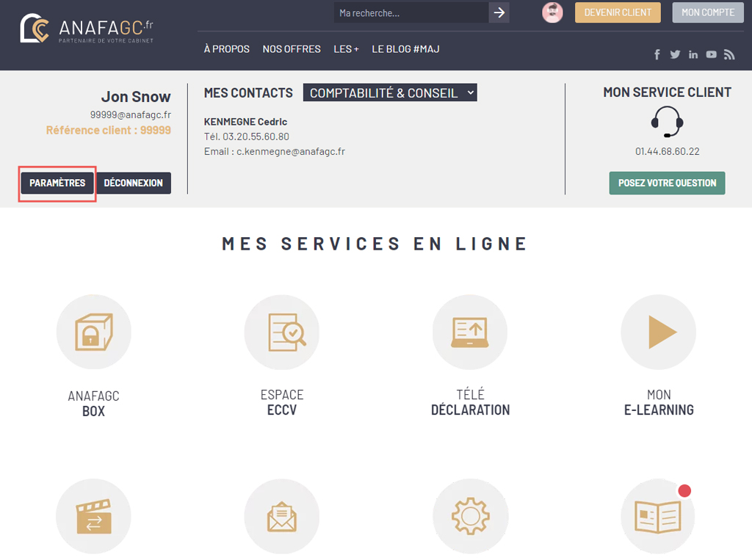Click the 99999@anafagc.fr email text
The height and width of the screenshot is (560, 752).
coord(131,114)
